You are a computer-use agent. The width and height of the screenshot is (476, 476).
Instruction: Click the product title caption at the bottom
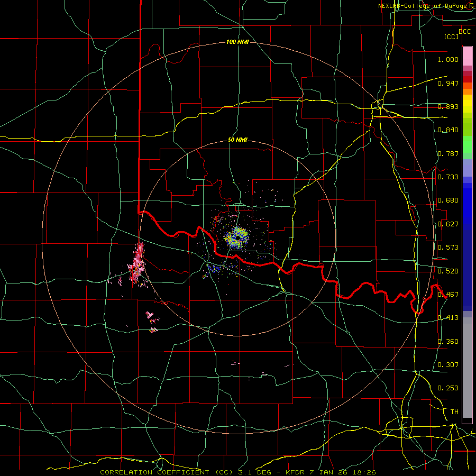pyautogui.click(x=238, y=472)
